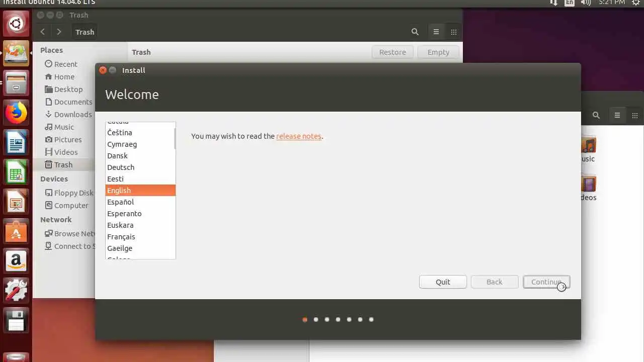Select Čeština in language list
The height and width of the screenshot is (362, 644).
pyautogui.click(x=140, y=133)
